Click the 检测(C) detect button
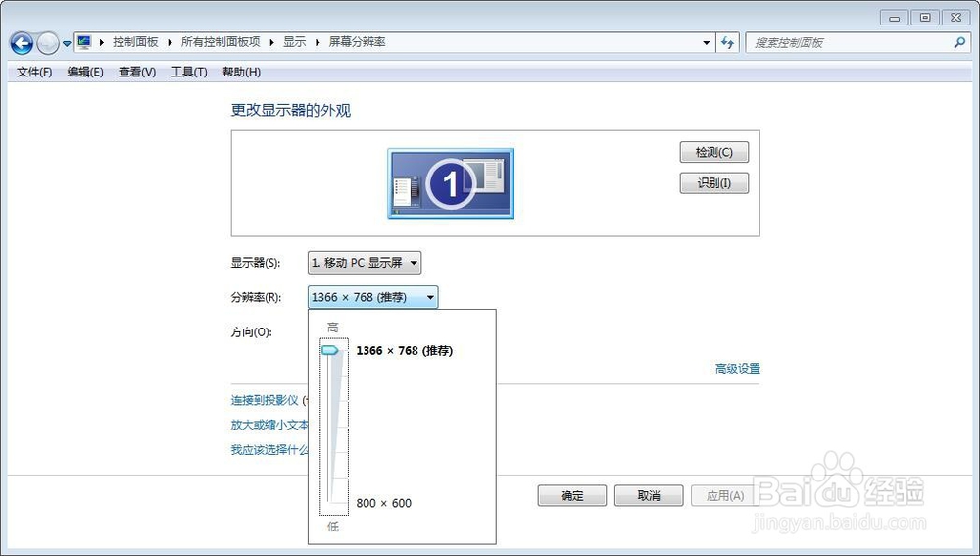The image size is (980, 556). 713,152
